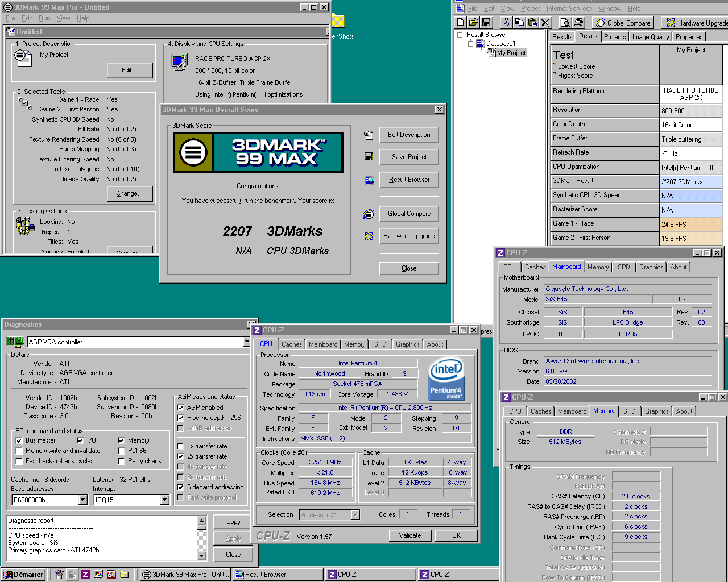Click the Intel Pentium 4 logo in CPU-Z
The image size is (728, 582).
[446, 378]
